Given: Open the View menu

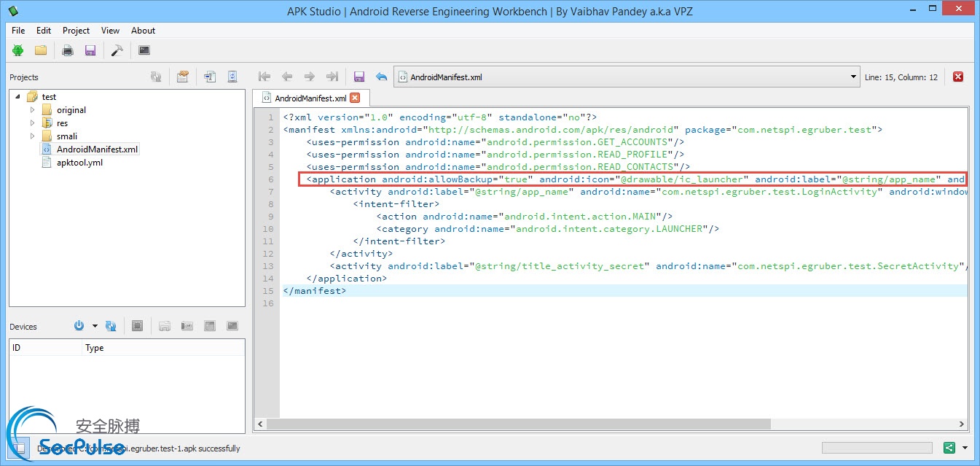Looking at the screenshot, I should point(110,31).
